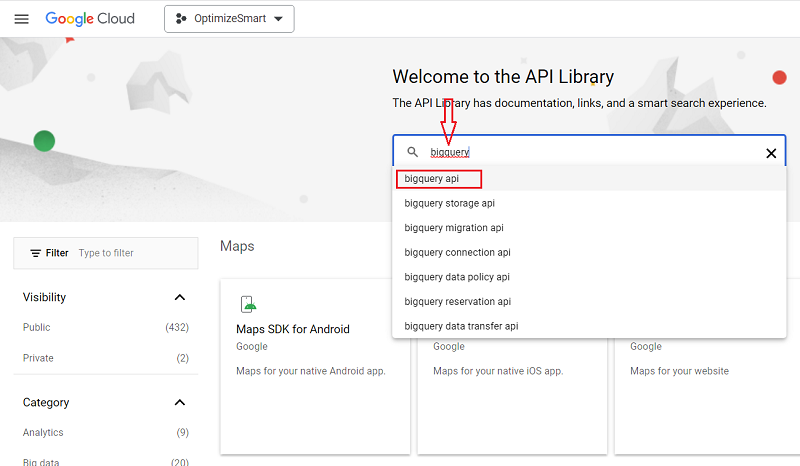Click the 'Welcome to the API Library' heading

503,77
